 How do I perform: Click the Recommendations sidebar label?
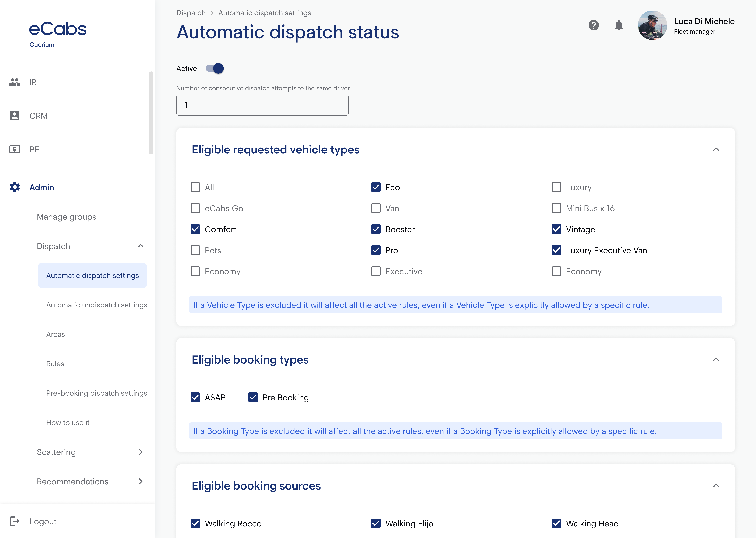tap(72, 481)
